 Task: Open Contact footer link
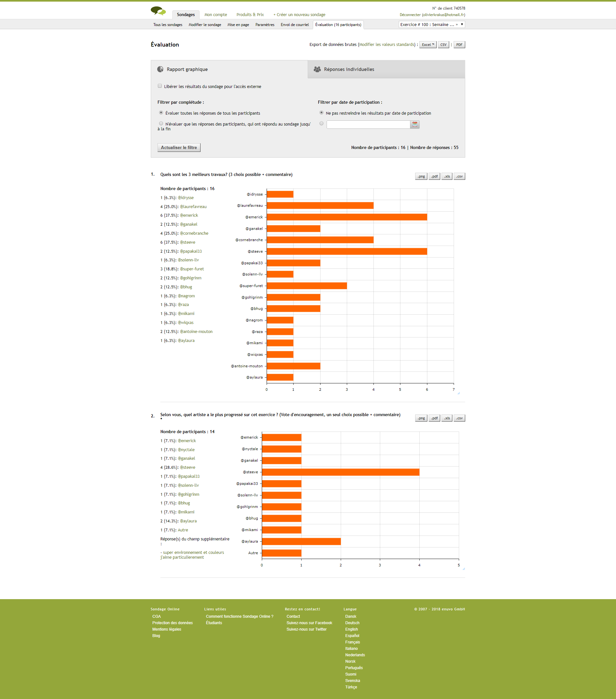[293, 616]
